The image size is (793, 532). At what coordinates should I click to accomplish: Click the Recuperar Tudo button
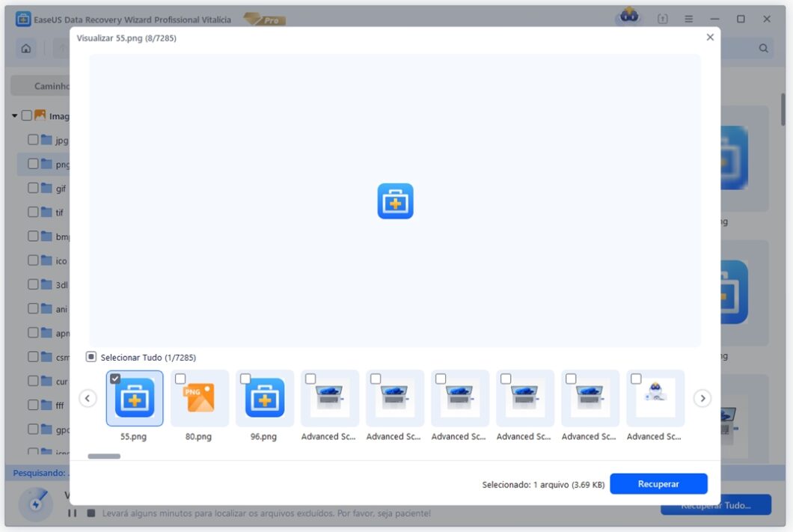click(715, 505)
